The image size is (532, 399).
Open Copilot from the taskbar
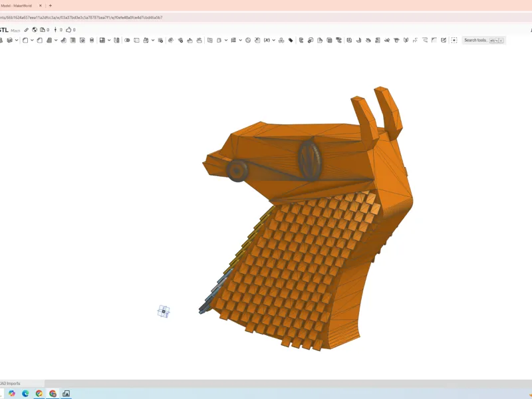tap(12, 393)
